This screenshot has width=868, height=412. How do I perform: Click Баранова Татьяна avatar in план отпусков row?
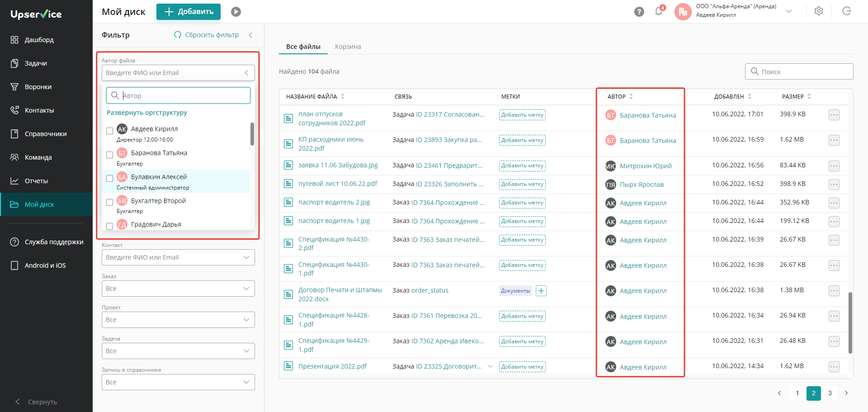(611, 115)
